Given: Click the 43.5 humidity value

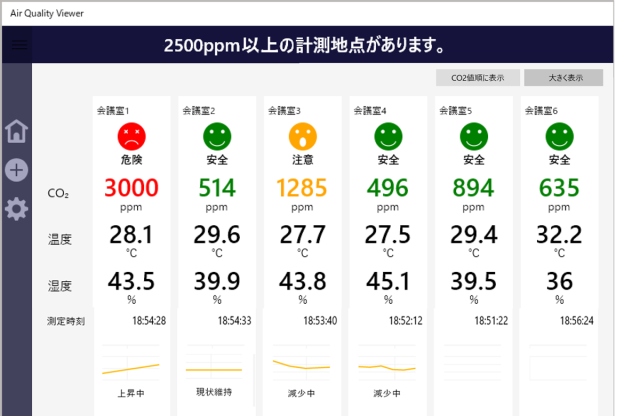Looking at the screenshot, I should [x=131, y=281].
